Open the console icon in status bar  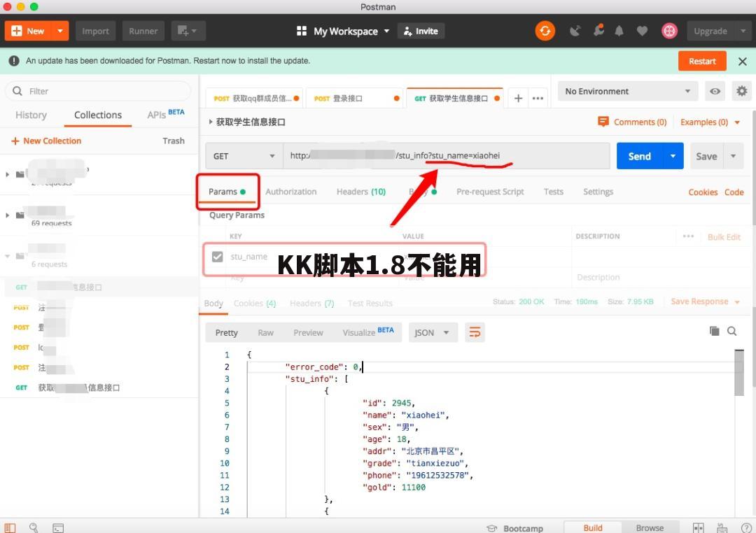[58, 527]
